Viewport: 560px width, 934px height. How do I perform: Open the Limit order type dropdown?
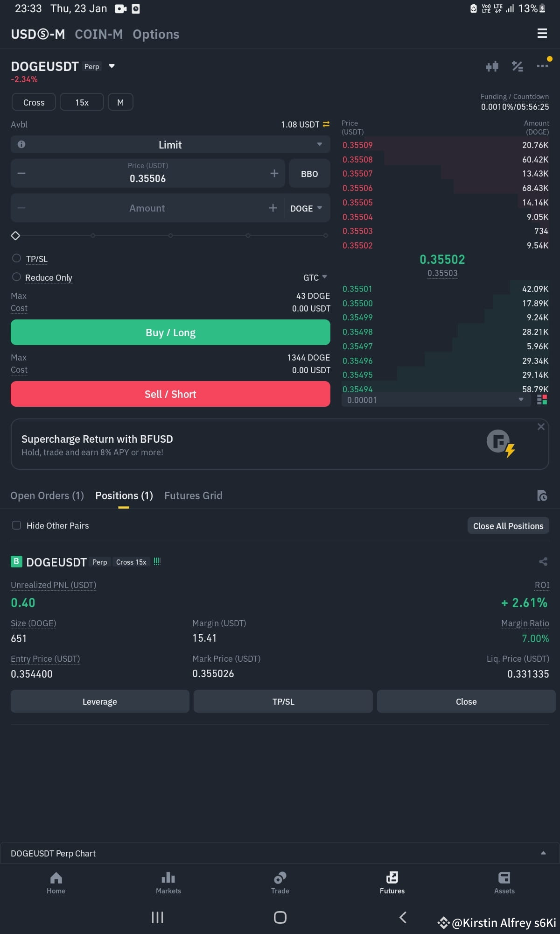[170, 144]
